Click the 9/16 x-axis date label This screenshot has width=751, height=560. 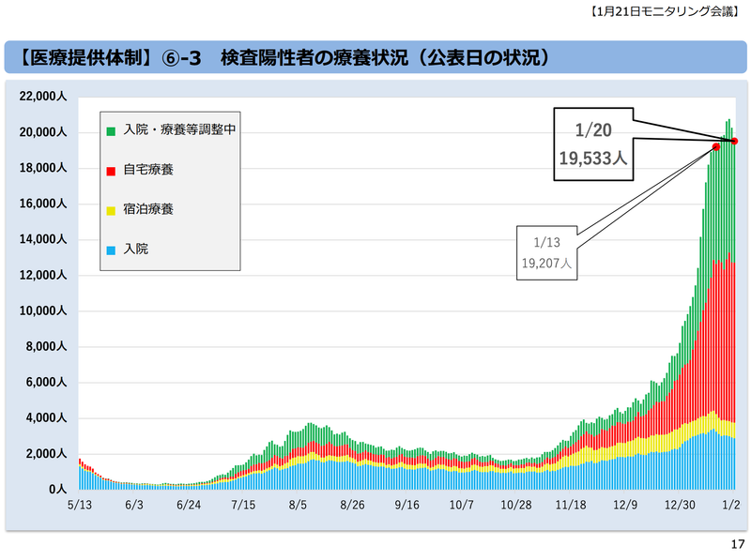407,506
